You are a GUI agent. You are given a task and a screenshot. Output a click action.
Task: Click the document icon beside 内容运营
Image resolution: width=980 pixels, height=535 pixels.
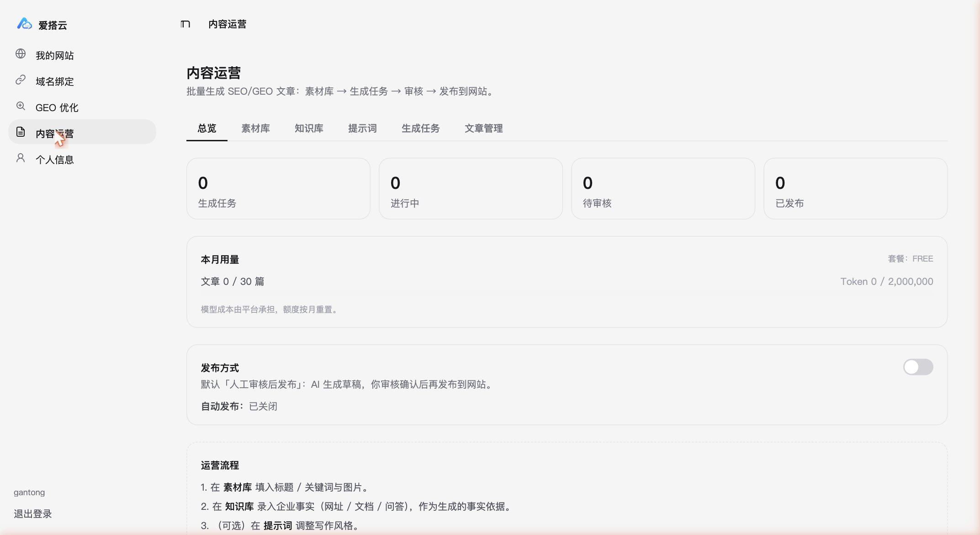coord(21,132)
